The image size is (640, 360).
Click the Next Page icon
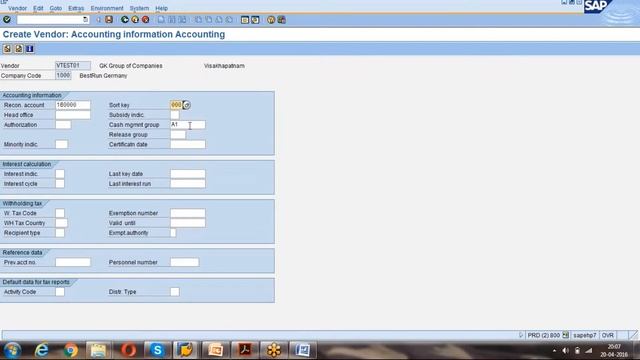pyautogui.click(x=219, y=20)
